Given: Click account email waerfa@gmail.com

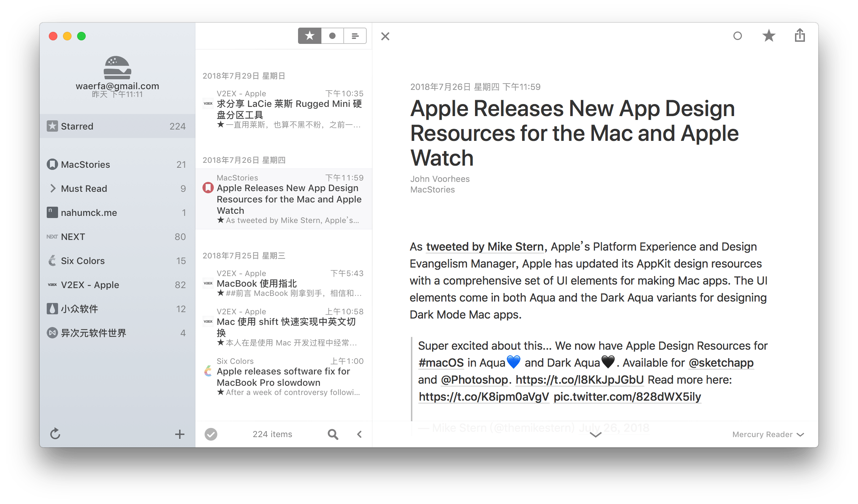Looking at the screenshot, I should (118, 86).
